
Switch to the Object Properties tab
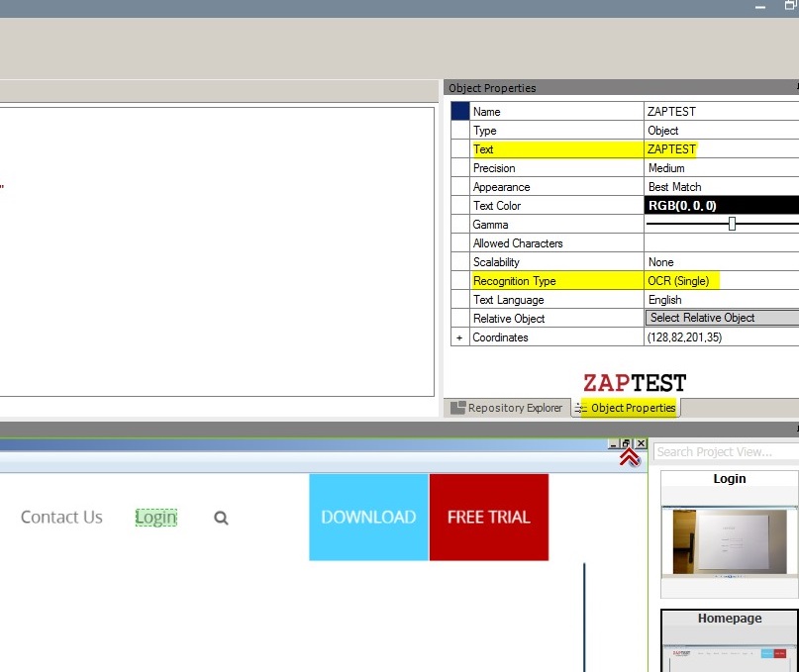tap(626, 408)
